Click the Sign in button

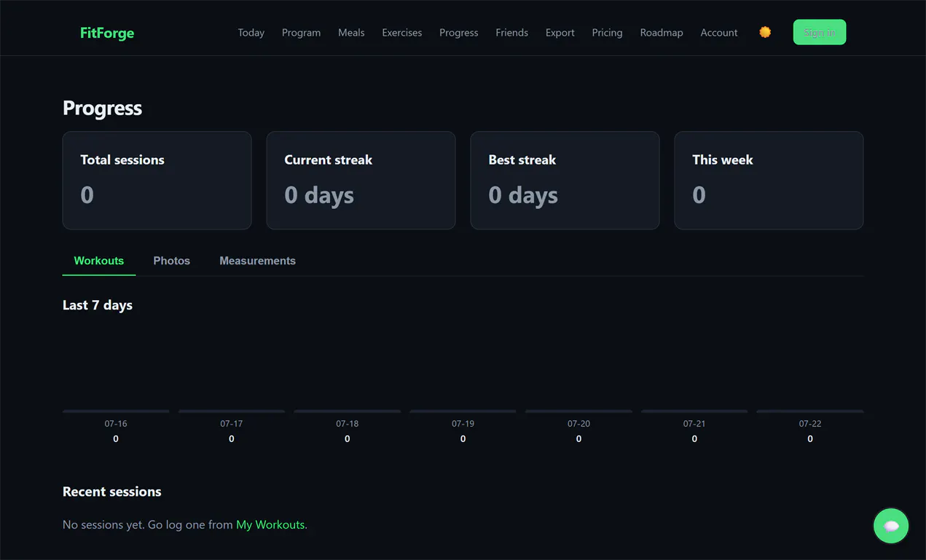[x=820, y=32]
